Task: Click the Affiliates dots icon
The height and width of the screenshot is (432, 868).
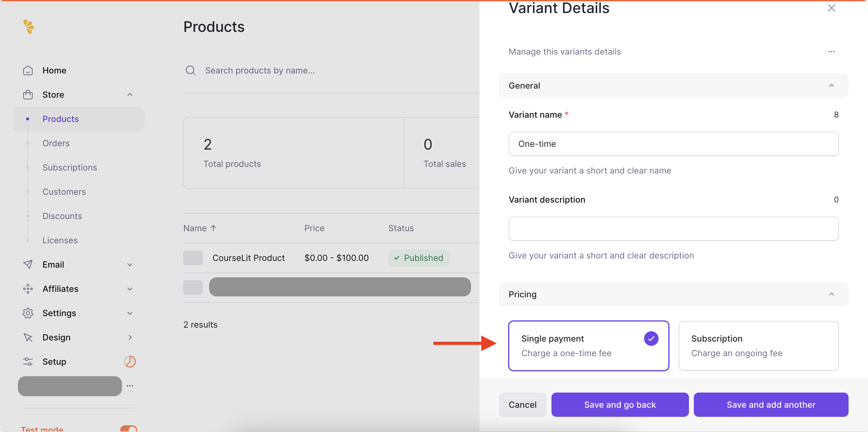Action: [28, 289]
